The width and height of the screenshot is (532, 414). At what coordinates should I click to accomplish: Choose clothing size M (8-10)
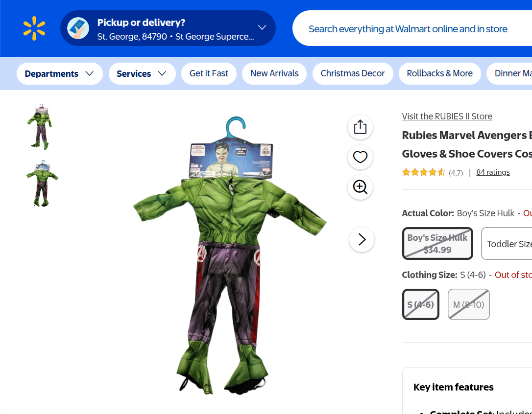click(468, 304)
